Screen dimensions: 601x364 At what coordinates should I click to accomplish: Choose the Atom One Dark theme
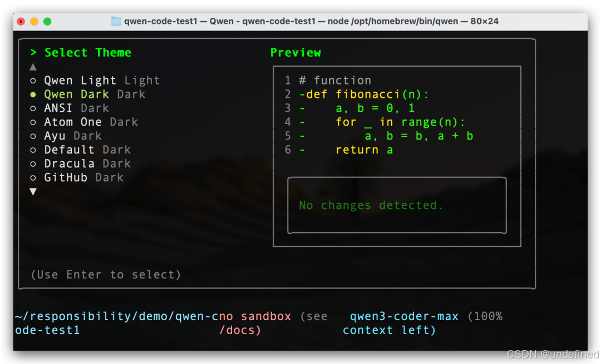[x=84, y=122]
